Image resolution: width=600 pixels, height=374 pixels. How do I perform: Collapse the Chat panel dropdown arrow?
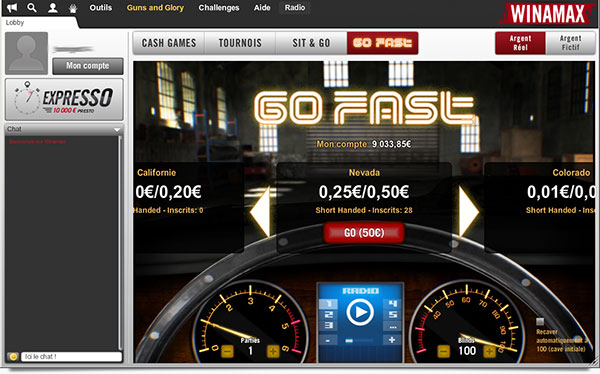click(x=117, y=129)
